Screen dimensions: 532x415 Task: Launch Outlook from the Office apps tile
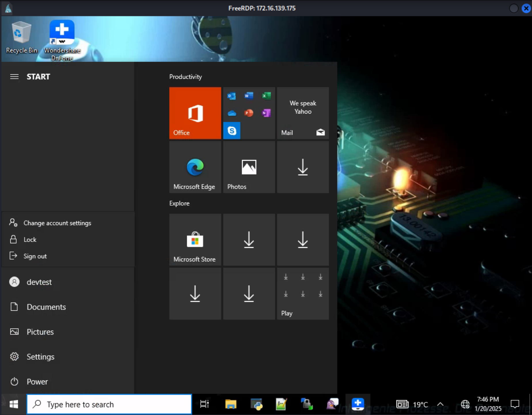(232, 96)
